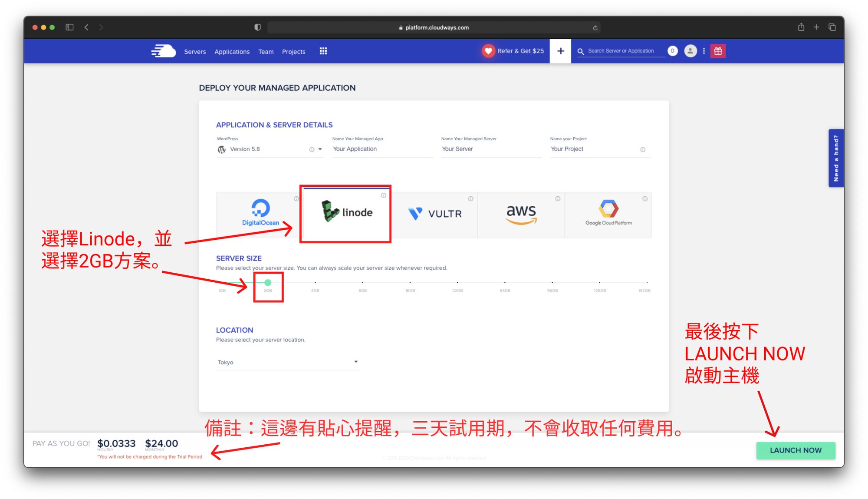Select Google Cloud Platform provider
Image resolution: width=868 pixels, height=499 pixels.
(x=608, y=215)
